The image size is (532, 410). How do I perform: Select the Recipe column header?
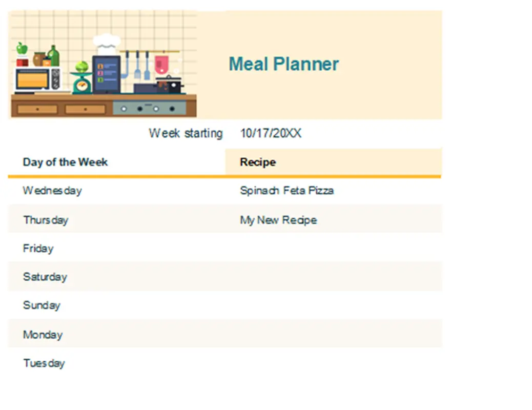[258, 162]
